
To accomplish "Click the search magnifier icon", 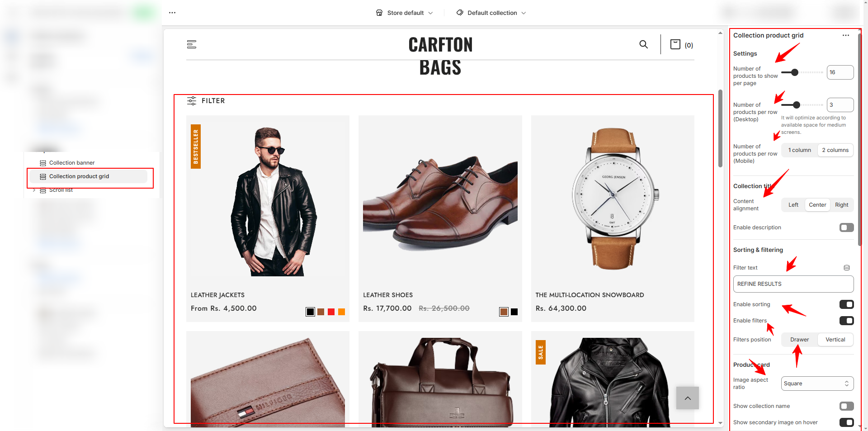I will [644, 44].
